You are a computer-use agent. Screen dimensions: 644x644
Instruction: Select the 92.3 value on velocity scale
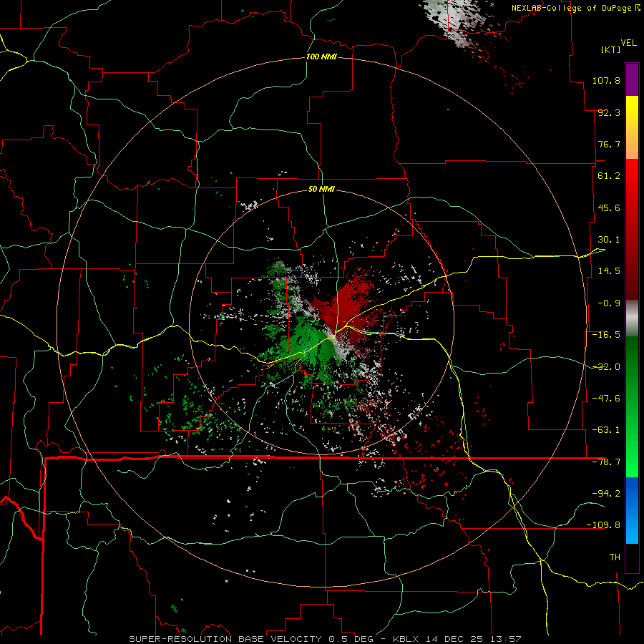(609, 112)
